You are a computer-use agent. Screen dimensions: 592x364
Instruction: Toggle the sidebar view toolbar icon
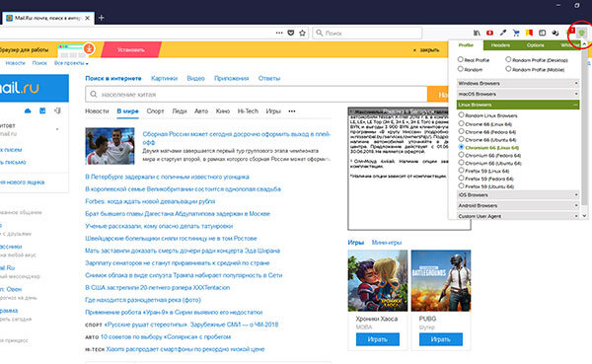pyautogui.click(x=542, y=33)
